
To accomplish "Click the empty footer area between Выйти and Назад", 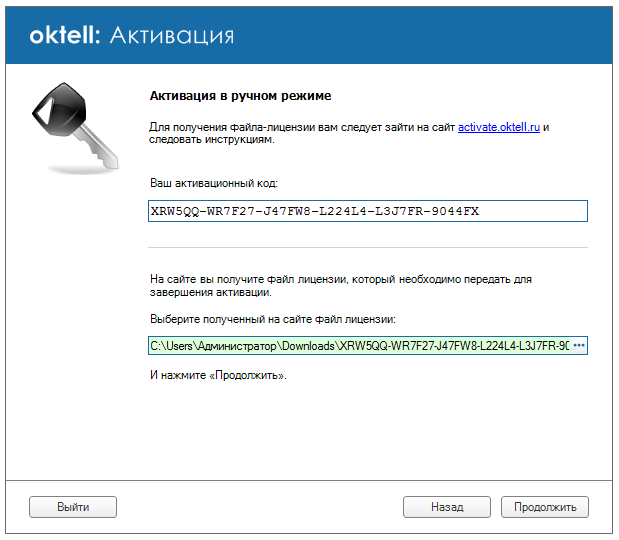I will 260,507.
